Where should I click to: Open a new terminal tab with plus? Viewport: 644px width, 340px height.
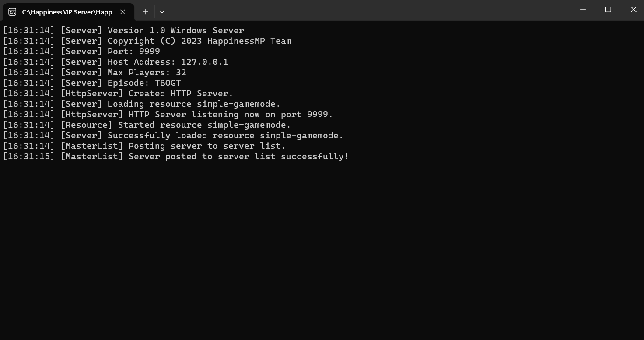pos(146,12)
